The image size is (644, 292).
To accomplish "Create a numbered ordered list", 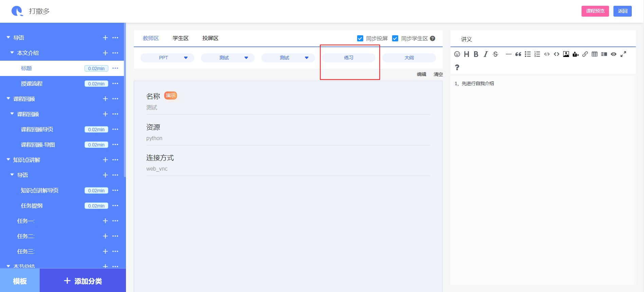I will [537, 54].
